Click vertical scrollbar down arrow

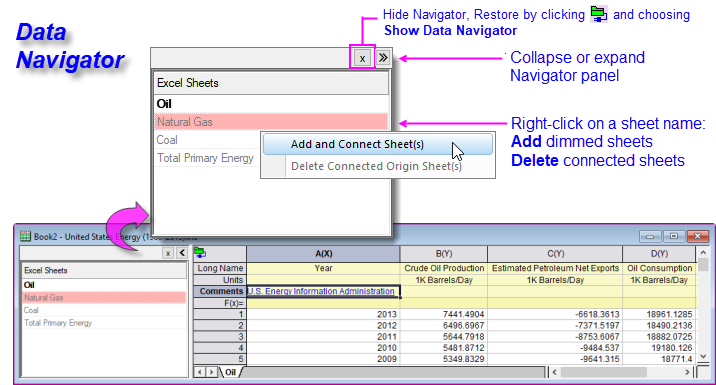pos(703,357)
